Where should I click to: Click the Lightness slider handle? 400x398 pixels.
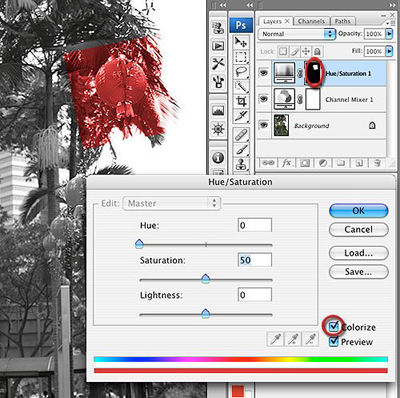click(x=206, y=313)
